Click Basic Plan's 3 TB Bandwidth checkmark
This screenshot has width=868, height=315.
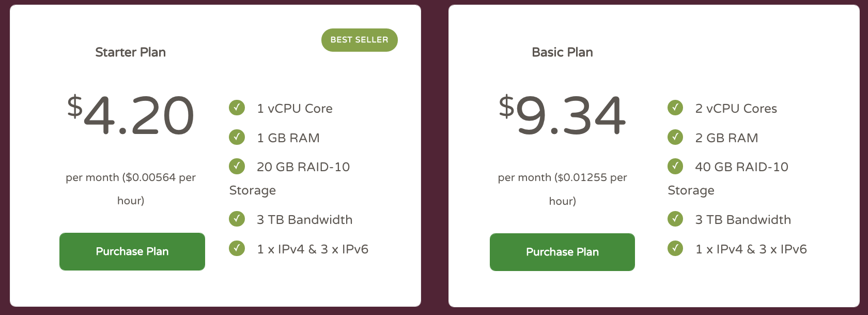(675, 219)
